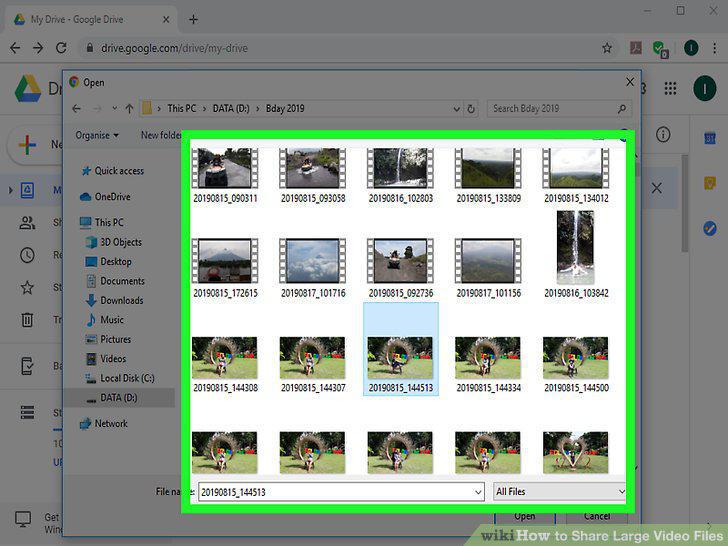Open the Music folder

[105, 320]
